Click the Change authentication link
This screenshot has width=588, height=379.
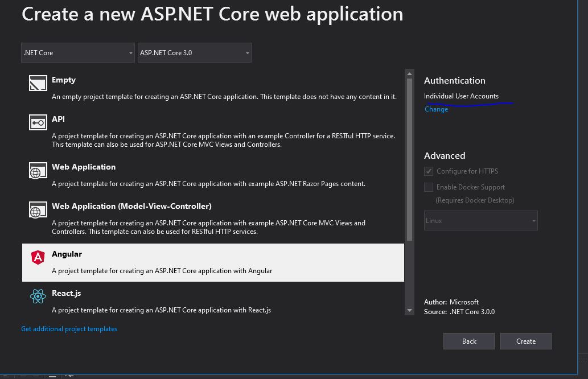pos(436,109)
